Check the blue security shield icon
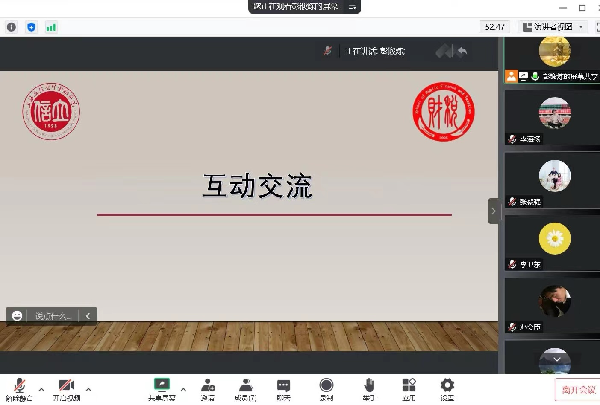This screenshot has width=600, height=405. pyautogui.click(x=30, y=27)
